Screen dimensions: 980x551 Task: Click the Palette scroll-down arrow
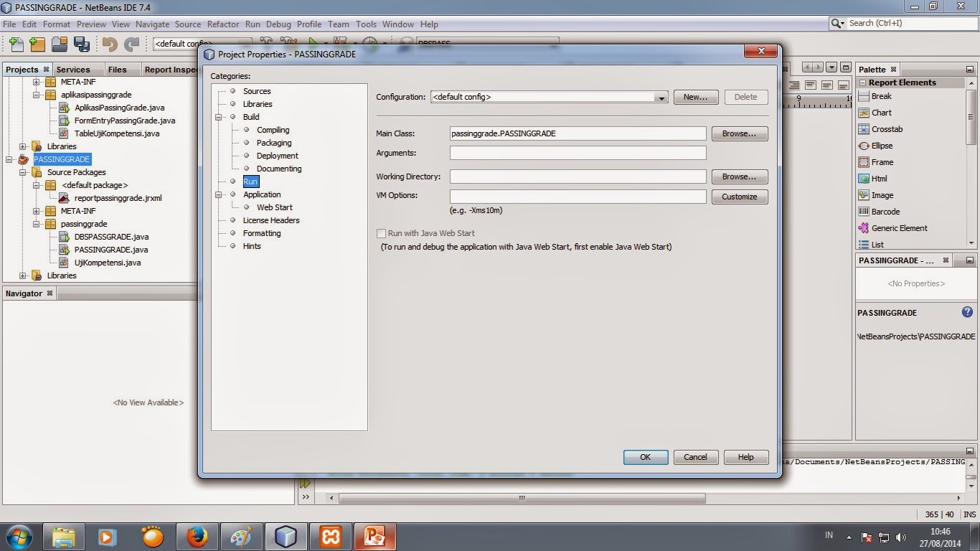(x=971, y=243)
